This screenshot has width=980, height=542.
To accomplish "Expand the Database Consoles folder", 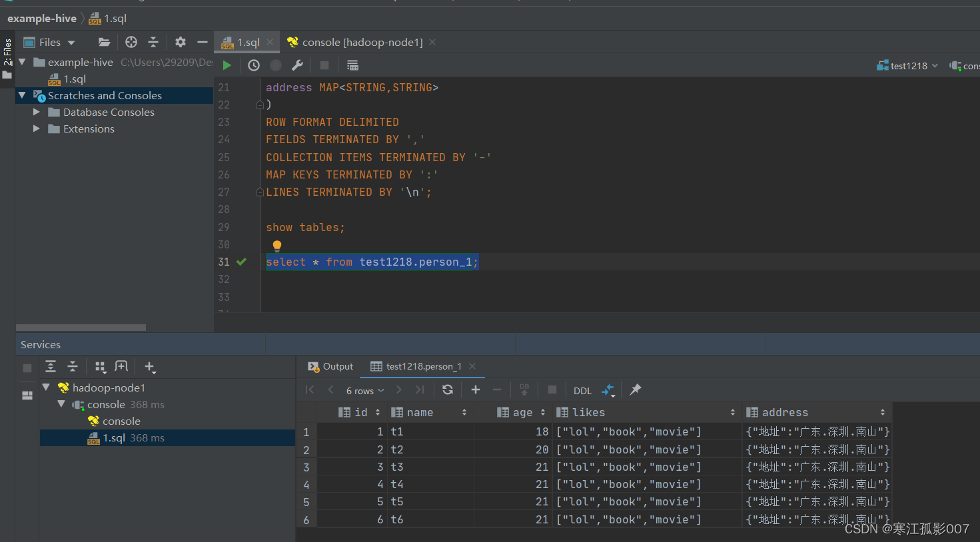I will pyautogui.click(x=37, y=112).
